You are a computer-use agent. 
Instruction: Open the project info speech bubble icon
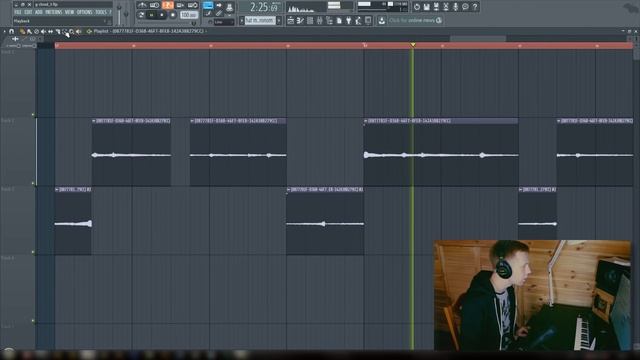(465, 7)
